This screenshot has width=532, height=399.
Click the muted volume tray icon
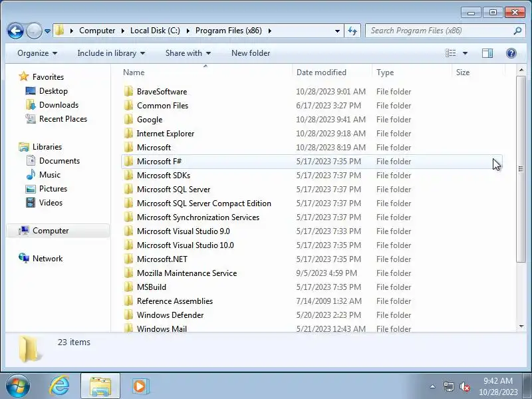tap(464, 386)
